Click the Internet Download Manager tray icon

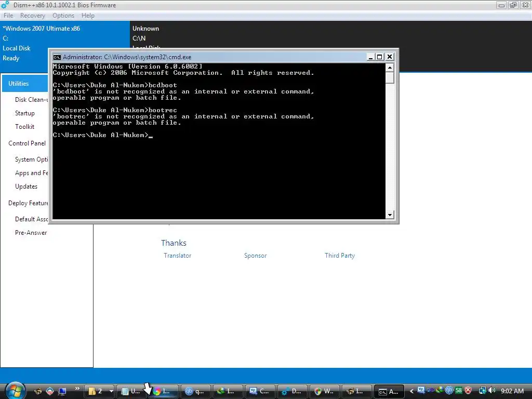[x=440, y=390]
